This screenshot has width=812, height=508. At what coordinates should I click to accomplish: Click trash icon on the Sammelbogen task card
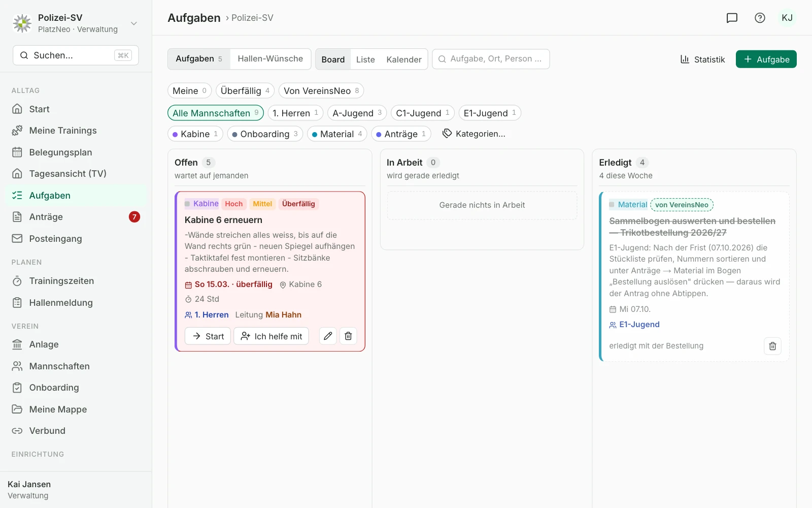(772, 346)
